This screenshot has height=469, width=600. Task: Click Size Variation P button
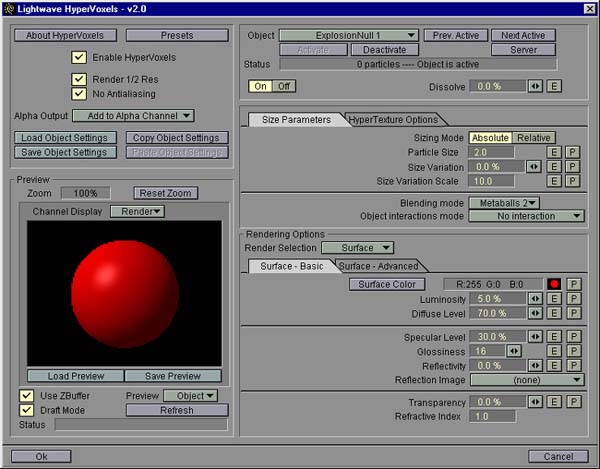coord(572,167)
